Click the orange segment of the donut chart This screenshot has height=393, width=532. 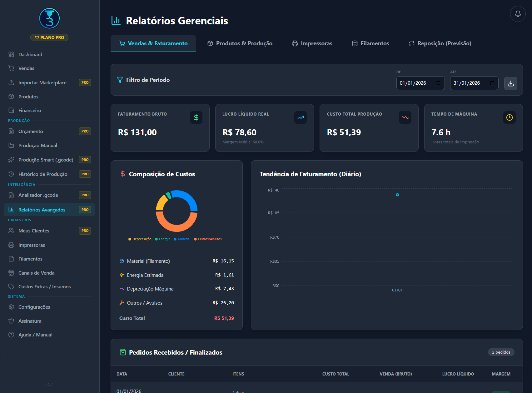pos(177,226)
